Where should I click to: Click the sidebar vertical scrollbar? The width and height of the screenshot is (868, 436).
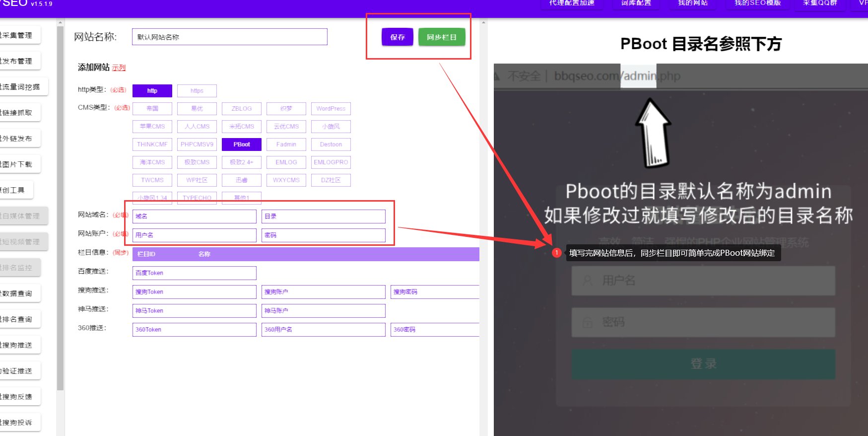coord(61,209)
